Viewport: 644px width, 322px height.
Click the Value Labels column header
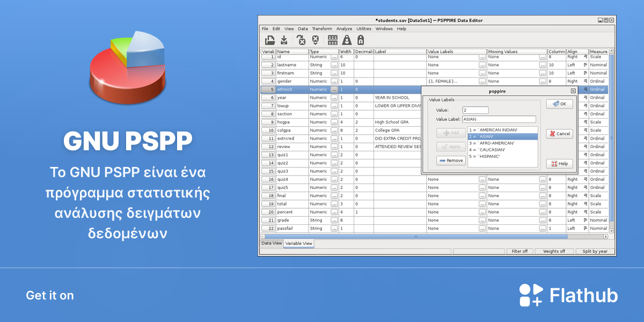(x=457, y=52)
